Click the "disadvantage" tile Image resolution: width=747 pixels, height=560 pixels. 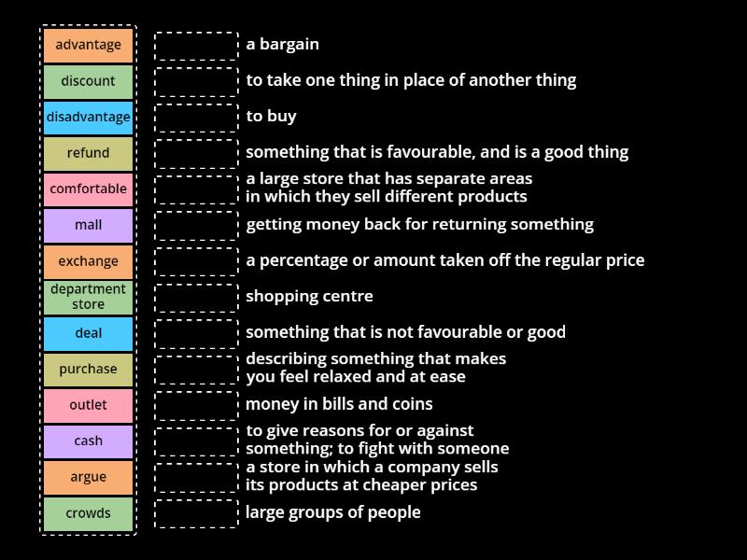88,117
